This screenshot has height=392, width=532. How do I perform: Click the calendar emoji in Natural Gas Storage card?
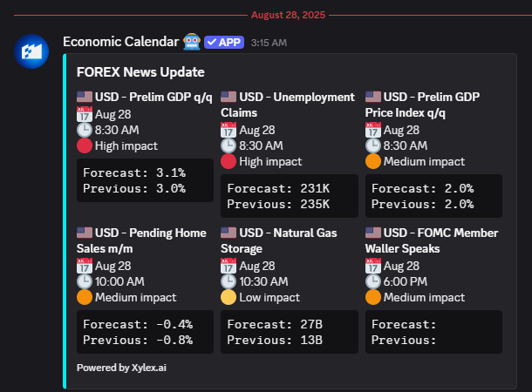pos(228,266)
